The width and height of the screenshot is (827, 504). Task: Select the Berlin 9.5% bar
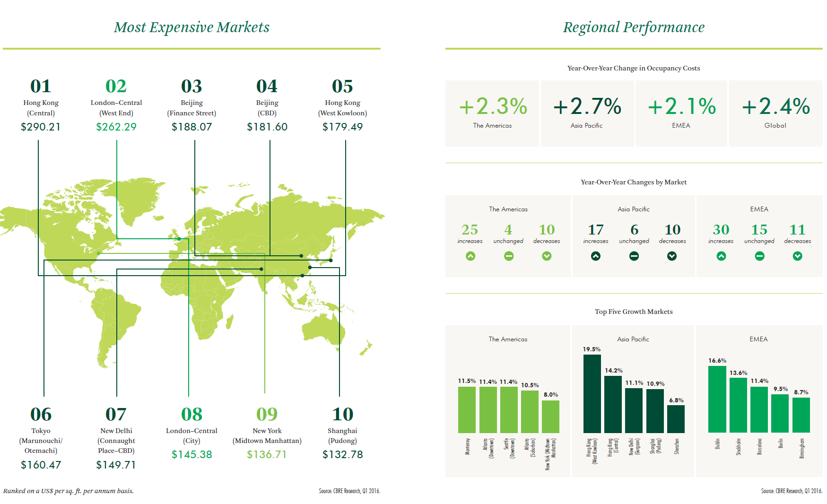[x=780, y=413]
